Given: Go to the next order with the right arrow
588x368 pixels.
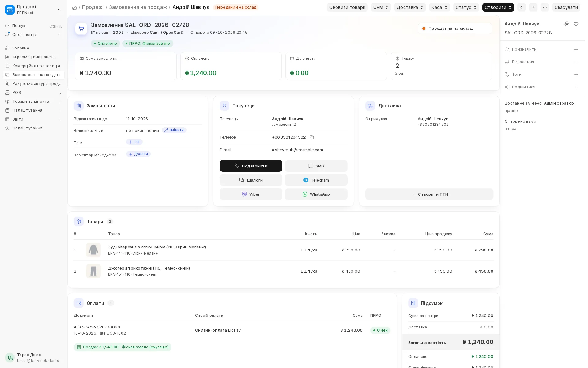Looking at the screenshot, I should click(x=533, y=7).
